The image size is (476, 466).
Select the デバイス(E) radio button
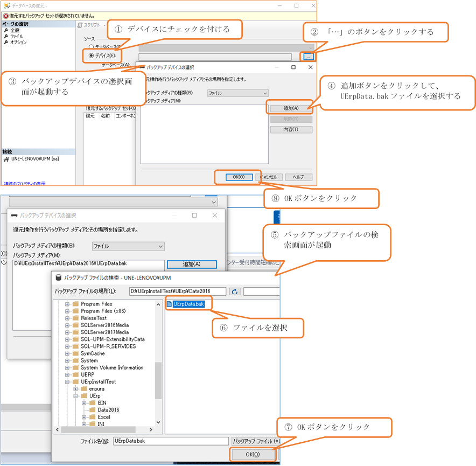[90, 55]
